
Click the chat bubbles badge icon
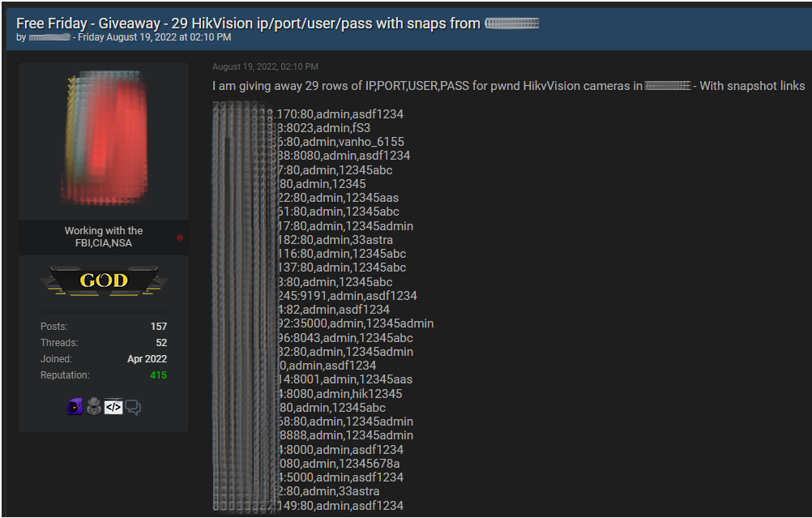(133, 408)
